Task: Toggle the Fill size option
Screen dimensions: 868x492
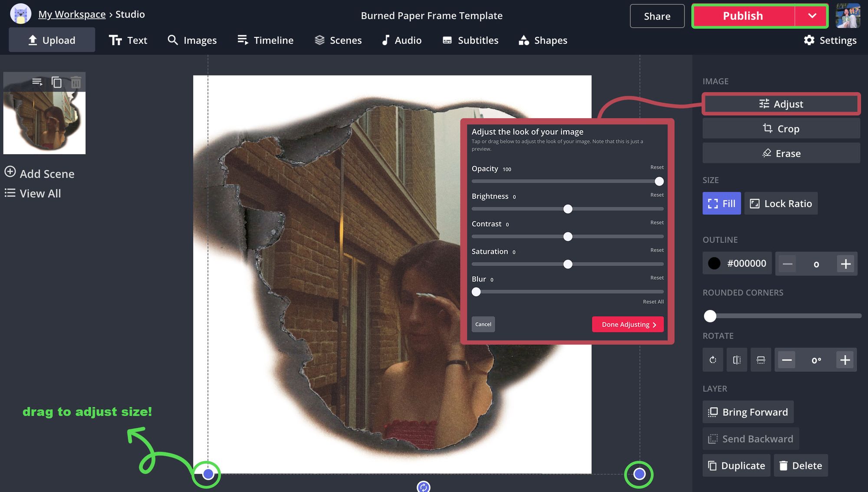Action: (x=721, y=204)
